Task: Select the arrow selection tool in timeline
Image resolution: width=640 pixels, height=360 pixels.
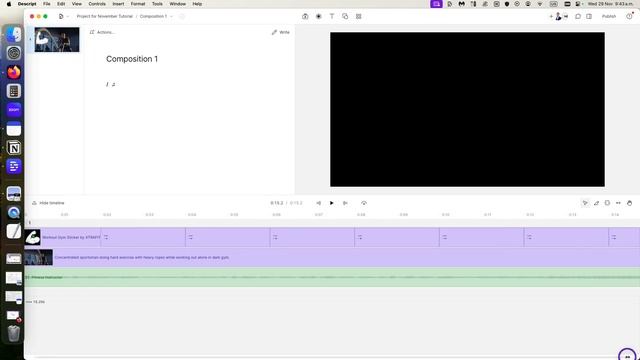Action: 585,203
